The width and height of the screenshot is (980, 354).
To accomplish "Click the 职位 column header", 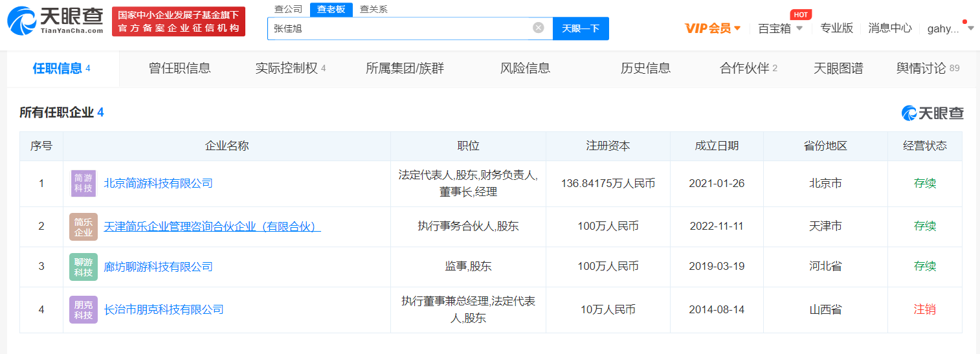I will (468, 146).
